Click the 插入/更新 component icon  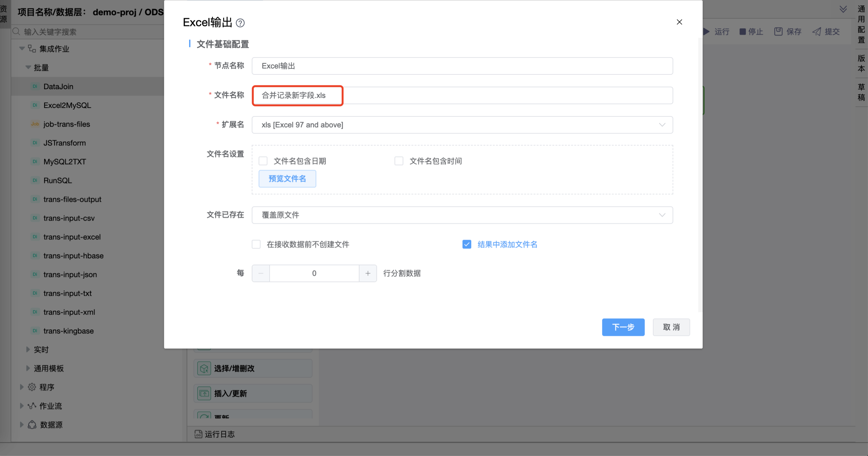pos(204,393)
